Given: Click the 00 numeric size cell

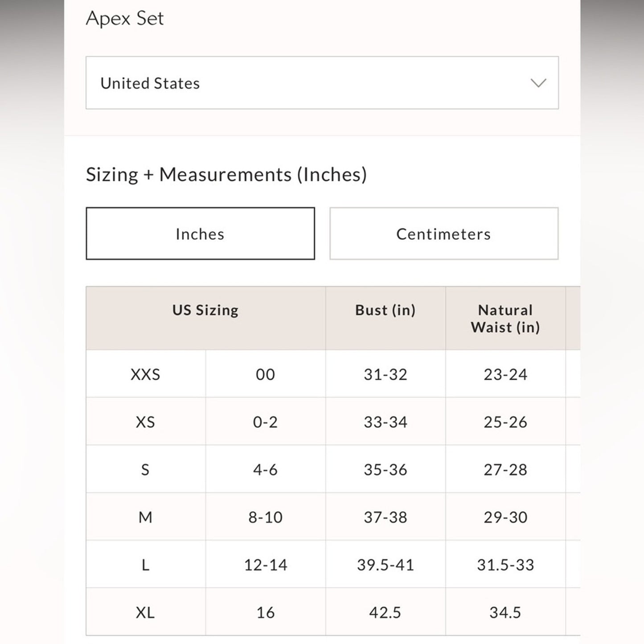Looking at the screenshot, I should click(x=265, y=374).
